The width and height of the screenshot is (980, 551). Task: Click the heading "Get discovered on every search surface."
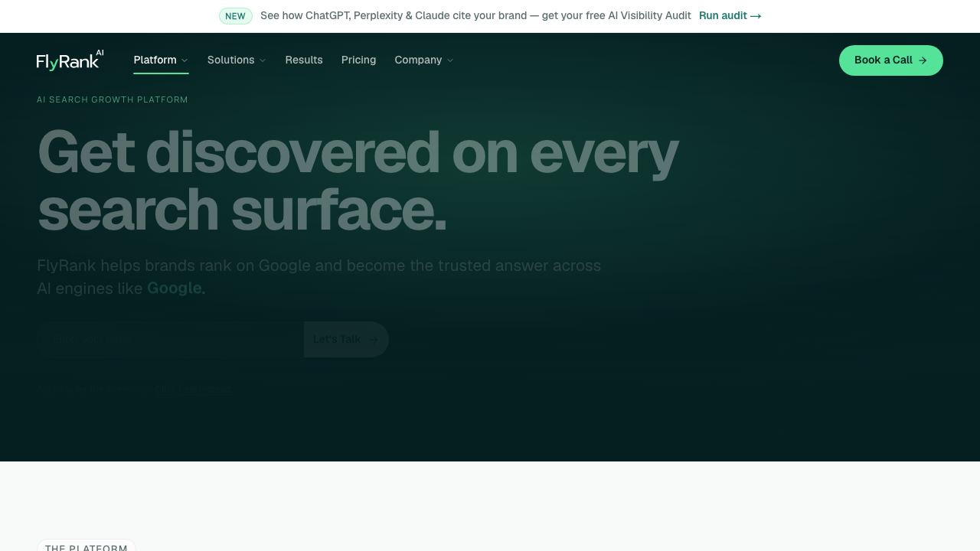(x=358, y=181)
